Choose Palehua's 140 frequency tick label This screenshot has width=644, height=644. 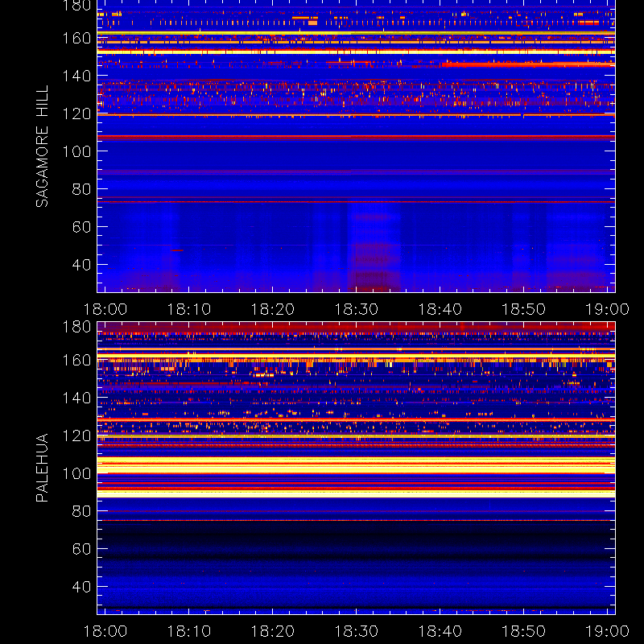pyautogui.click(x=76, y=398)
